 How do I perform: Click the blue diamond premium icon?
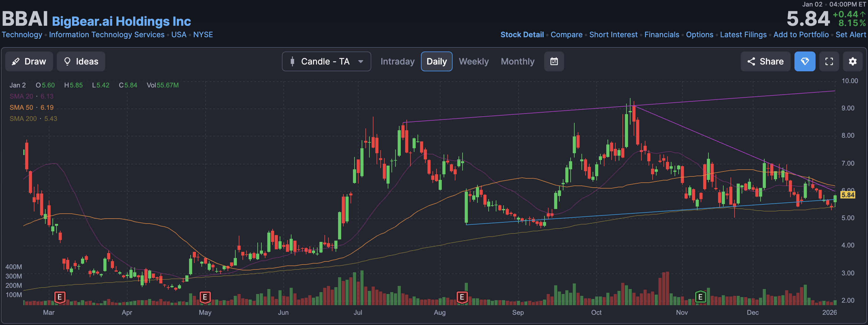pos(805,61)
